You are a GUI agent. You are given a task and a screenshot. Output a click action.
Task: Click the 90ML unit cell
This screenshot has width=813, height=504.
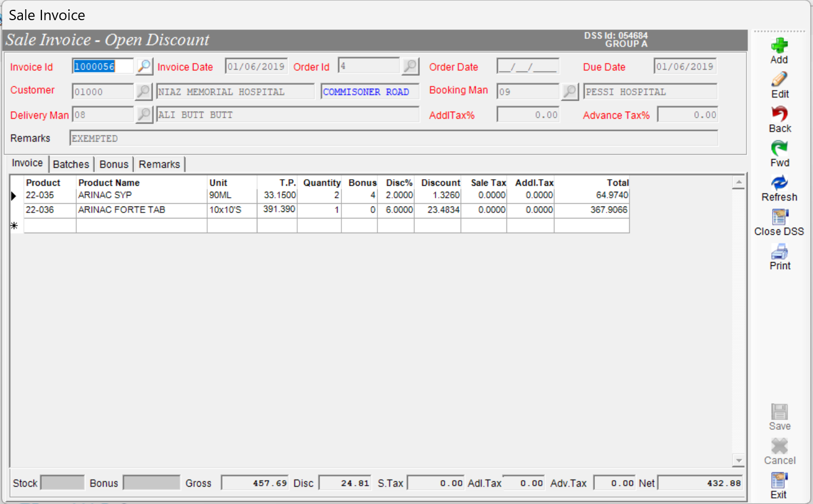[232, 195]
